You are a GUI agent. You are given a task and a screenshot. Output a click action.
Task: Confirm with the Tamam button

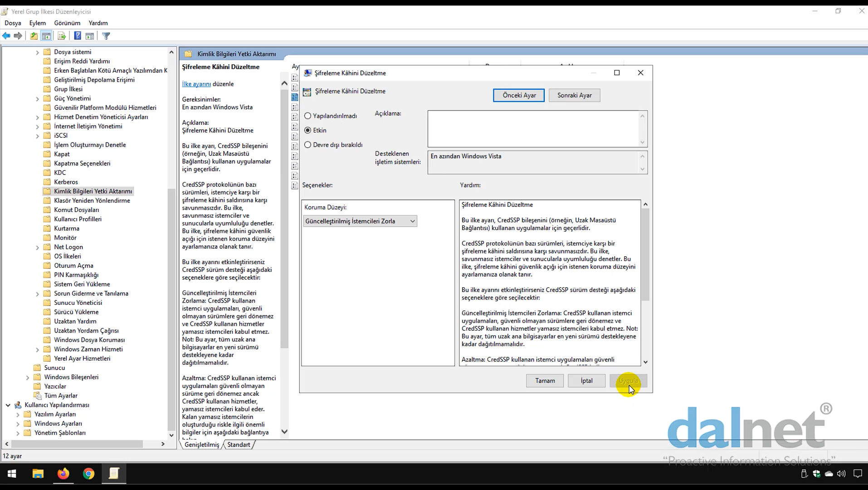(x=545, y=381)
